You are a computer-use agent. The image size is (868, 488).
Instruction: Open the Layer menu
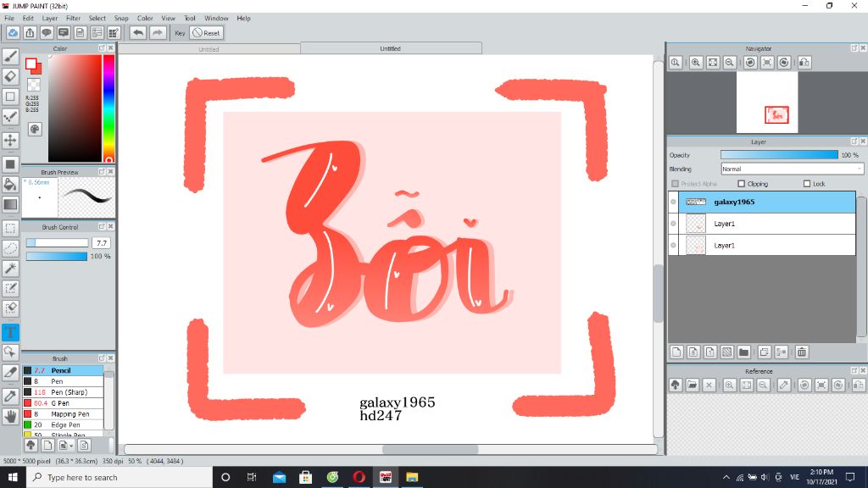50,19
